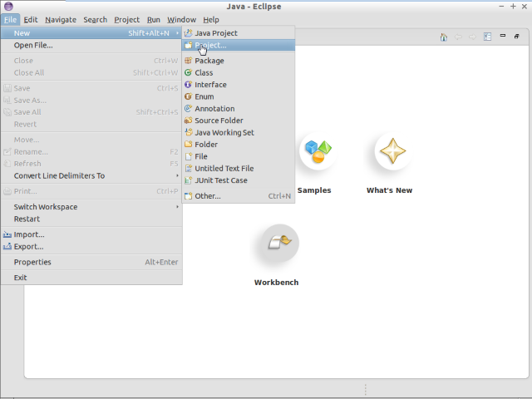Open the Navigate menu
Image resolution: width=532 pixels, height=399 pixels.
[x=61, y=20]
